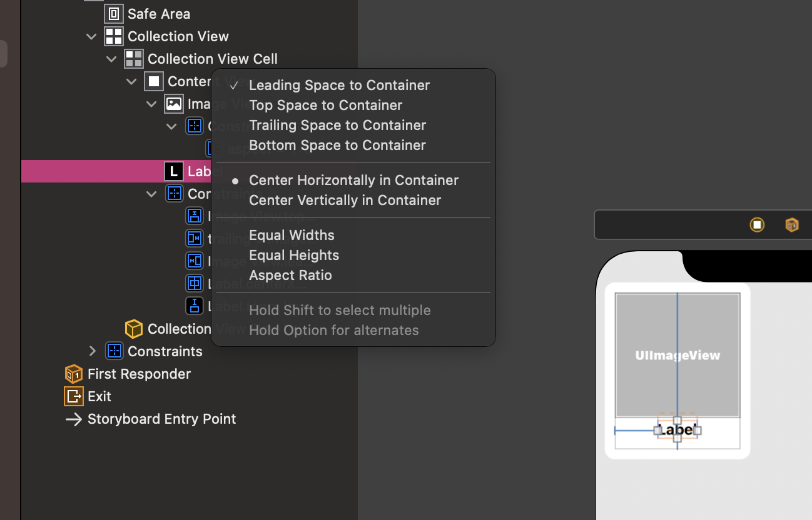Viewport: 812px width, 520px height.
Task: Select Safe Area in outline
Action: 159,14
